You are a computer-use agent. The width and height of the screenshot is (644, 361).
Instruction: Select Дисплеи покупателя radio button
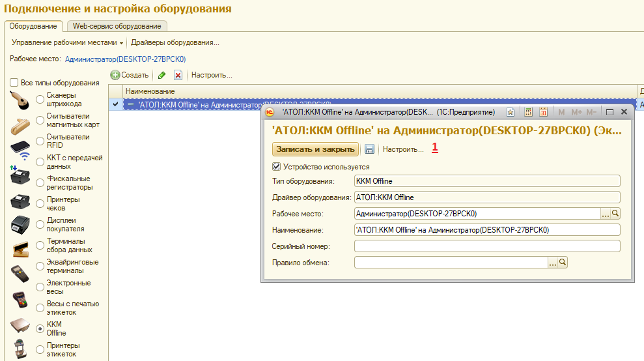pos(40,225)
